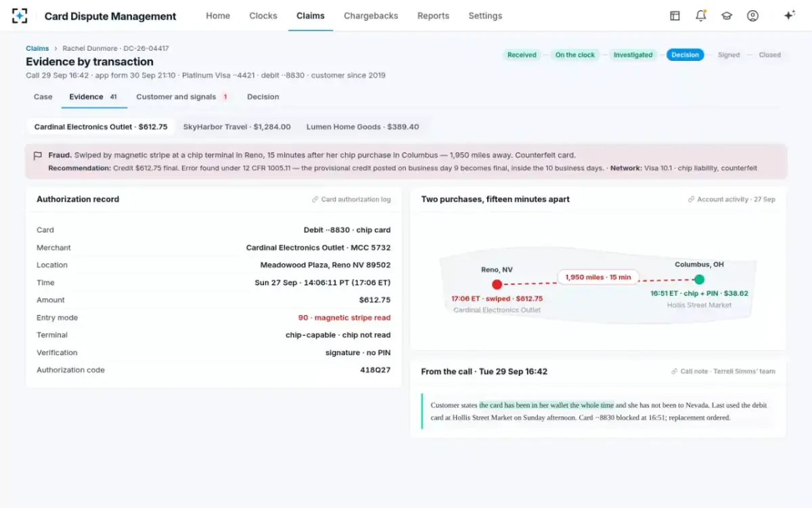The height and width of the screenshot is (508, 812).
Task: Click the flag icon in fraud banner
Action: click(38, 156)
